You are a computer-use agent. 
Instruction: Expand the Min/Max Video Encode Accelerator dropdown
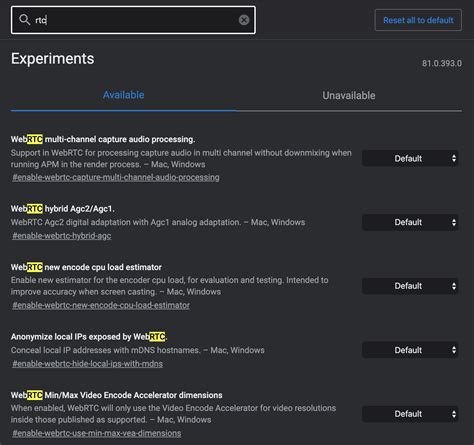pos(410,414)
